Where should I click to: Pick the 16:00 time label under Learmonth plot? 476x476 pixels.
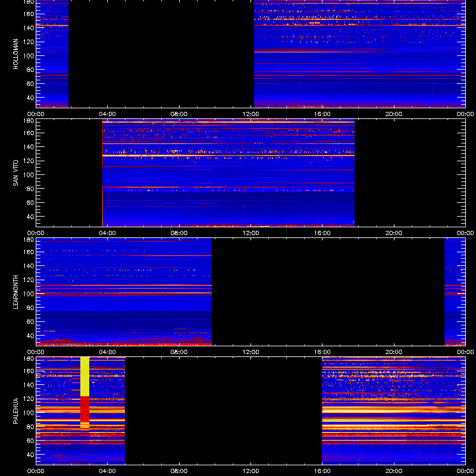pos(322,352)
